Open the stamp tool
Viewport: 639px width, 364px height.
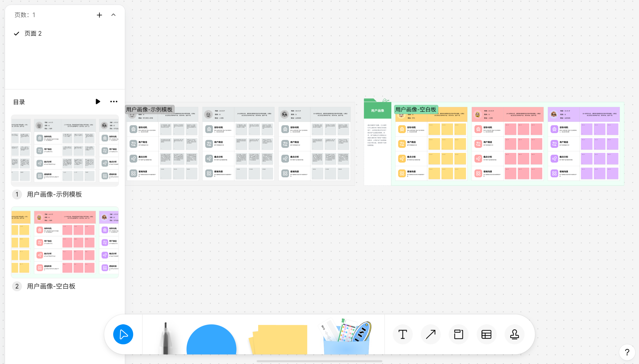(x=514, y=334)
